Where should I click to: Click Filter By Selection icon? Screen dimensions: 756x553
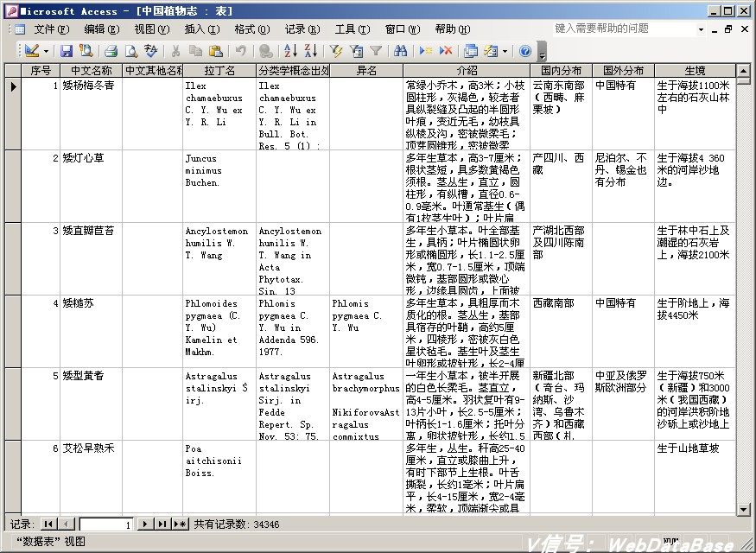[x=336, y=51]
